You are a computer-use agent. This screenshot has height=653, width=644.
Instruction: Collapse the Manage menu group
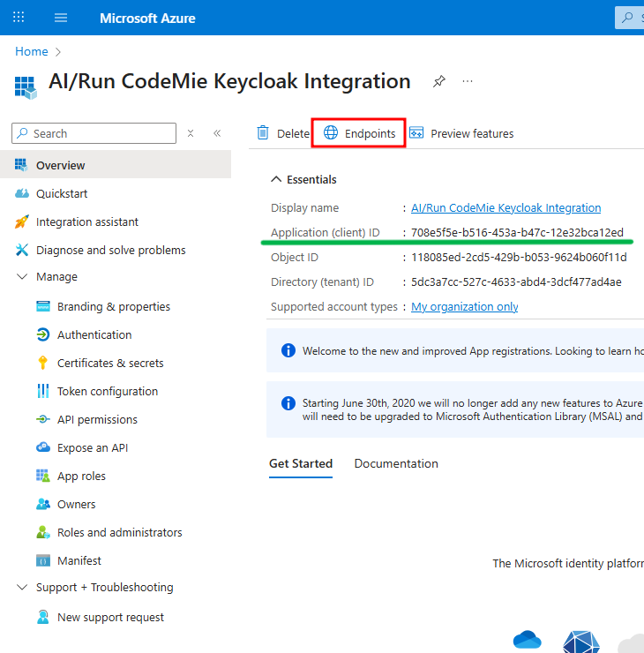(22, 277)
